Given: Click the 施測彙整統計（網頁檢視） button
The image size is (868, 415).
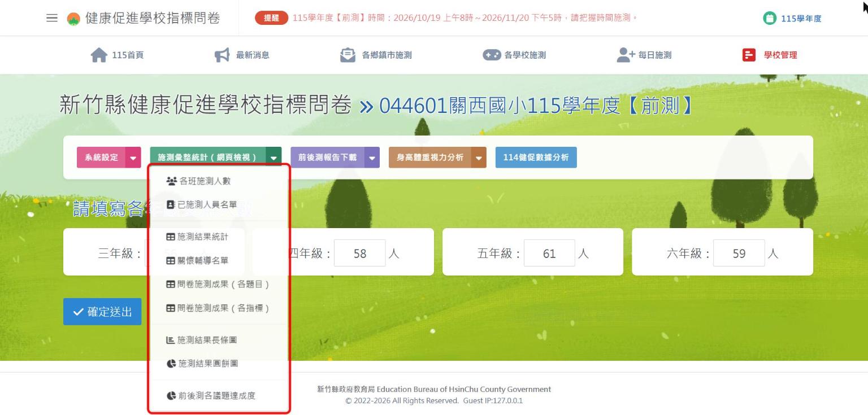Looking at the screenshot, I should (x=208, y=158).
